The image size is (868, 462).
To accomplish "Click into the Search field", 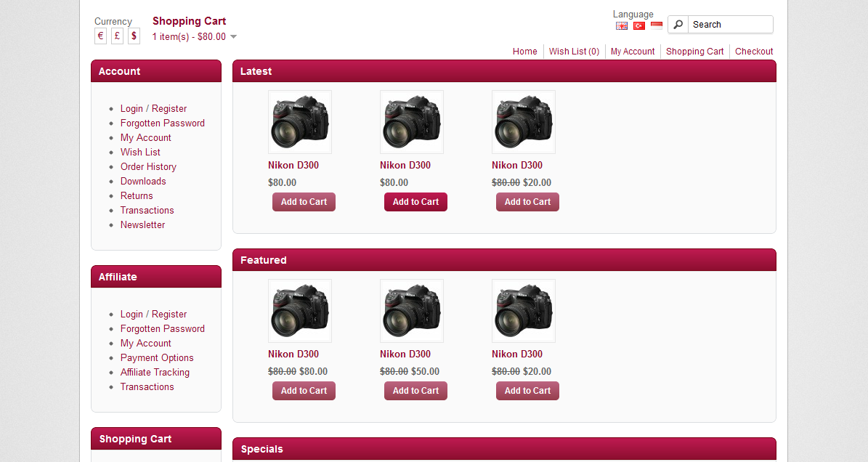I will [730, 25].
